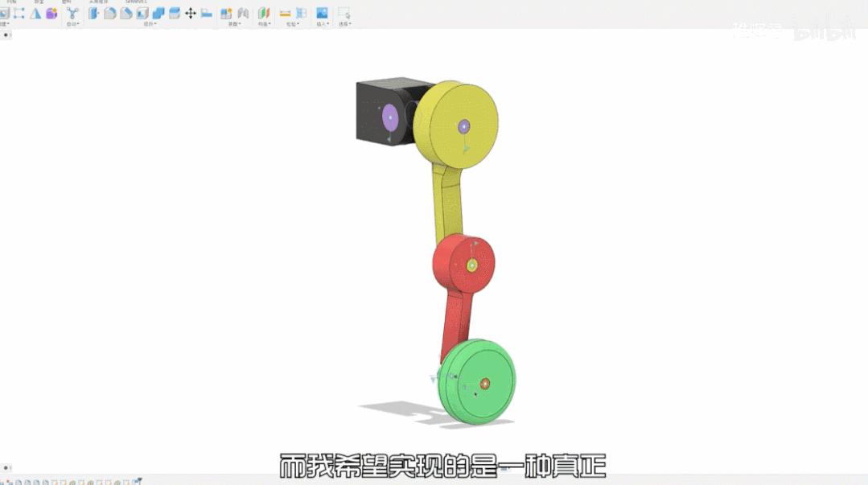Select the Combine bodies tool

coord(158,14)
